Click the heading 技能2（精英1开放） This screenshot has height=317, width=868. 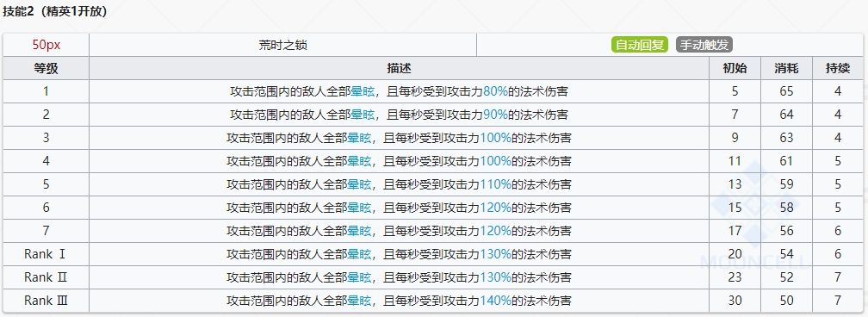(55, 12)
